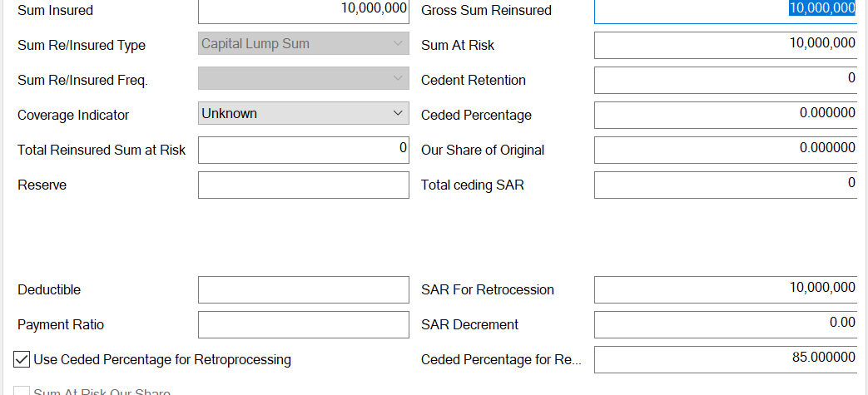This screenshot has width=868, height=395.
Task: Check the Sum At Risk Our Share box
Action: click(x=22, y=392)
